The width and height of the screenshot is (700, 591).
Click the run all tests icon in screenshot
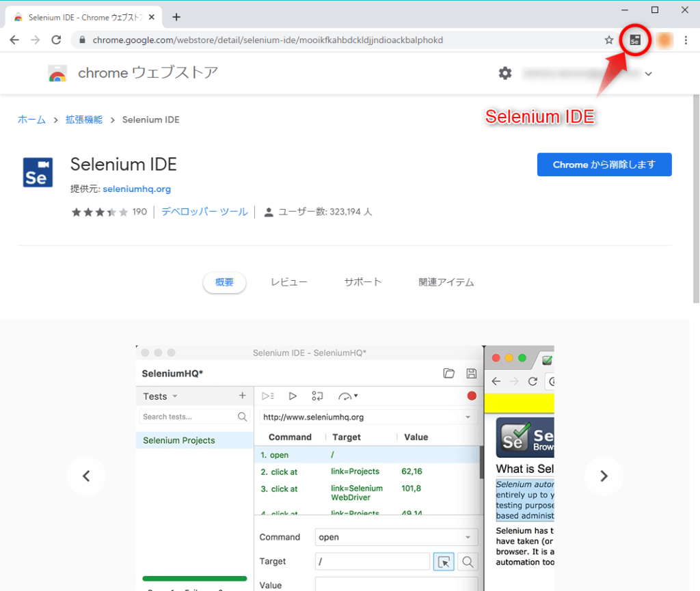268,396
